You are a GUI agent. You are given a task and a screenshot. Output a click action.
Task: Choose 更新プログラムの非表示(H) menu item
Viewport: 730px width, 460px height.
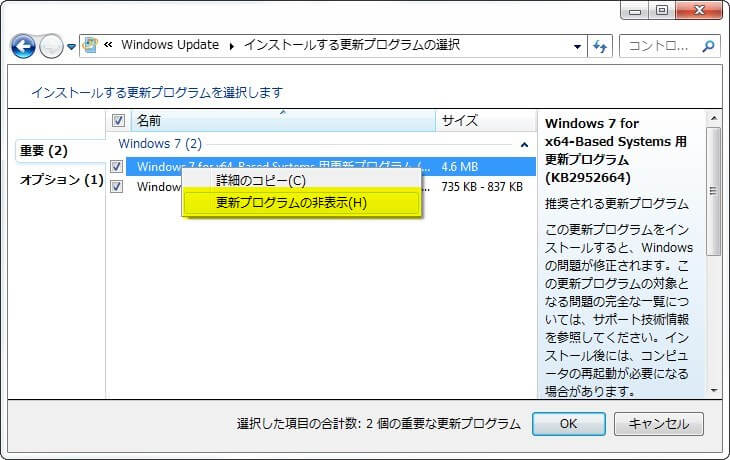tap(302, 203)
